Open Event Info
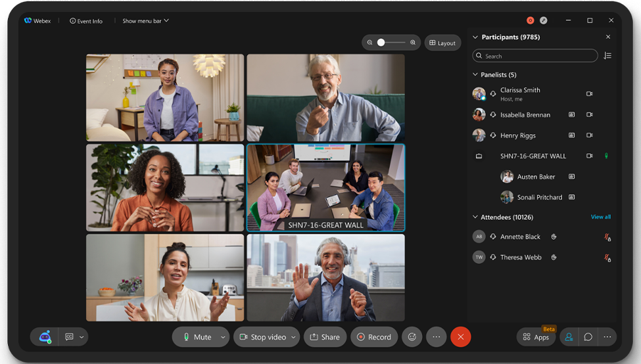This screenshot has height=364, width=641. coord(86,21)
